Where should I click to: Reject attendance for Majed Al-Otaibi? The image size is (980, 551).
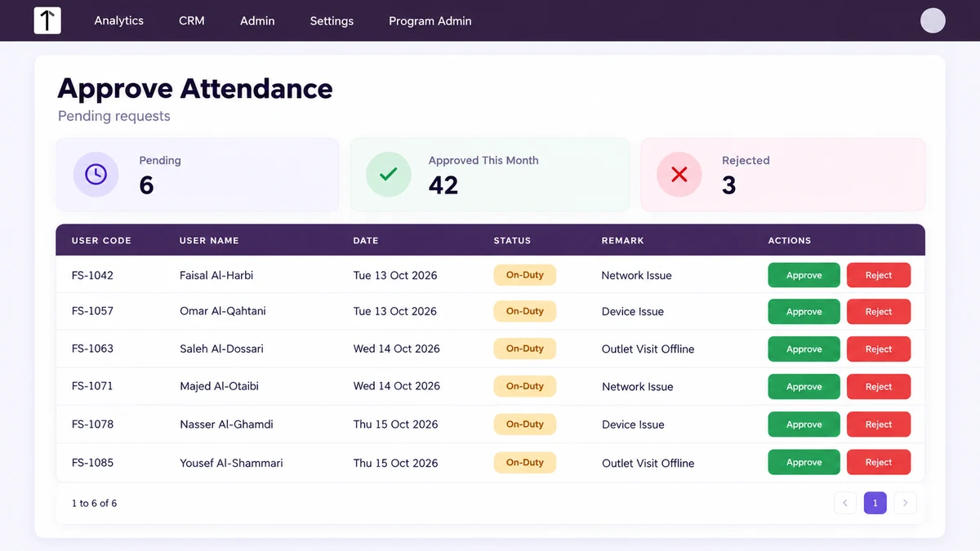[879, 386]
